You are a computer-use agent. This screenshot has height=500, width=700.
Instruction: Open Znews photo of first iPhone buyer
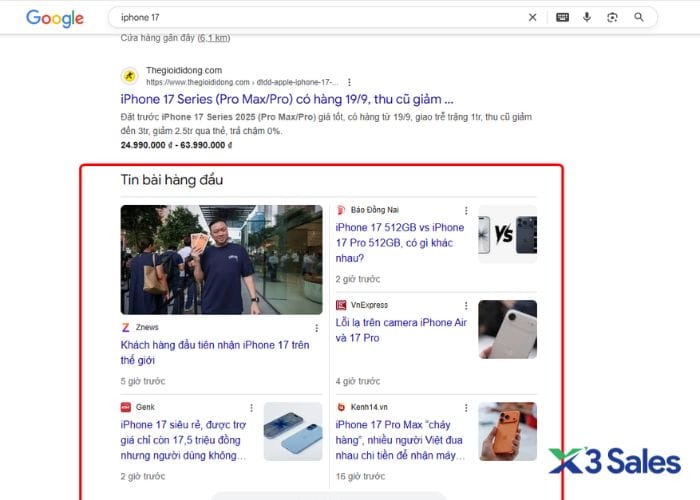(221, 260)
